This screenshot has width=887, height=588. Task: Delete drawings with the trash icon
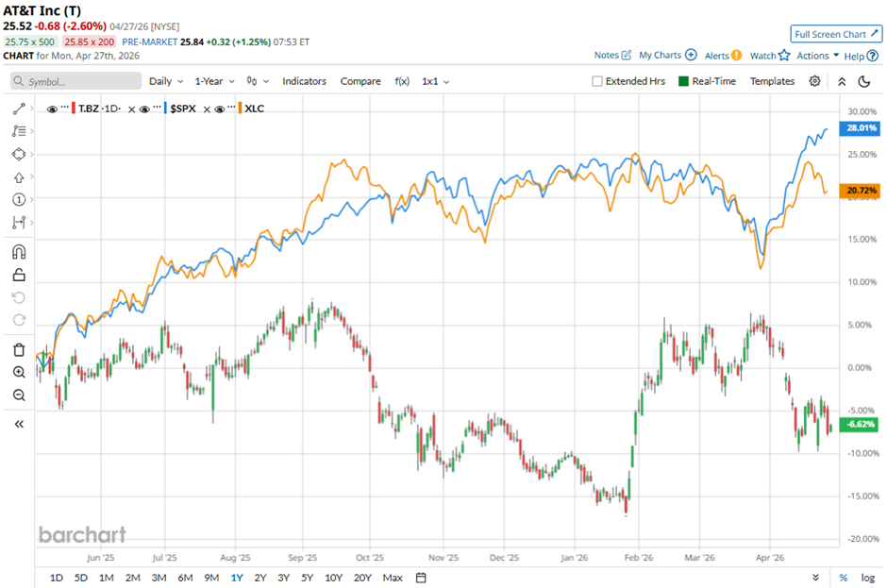[19, 349]
